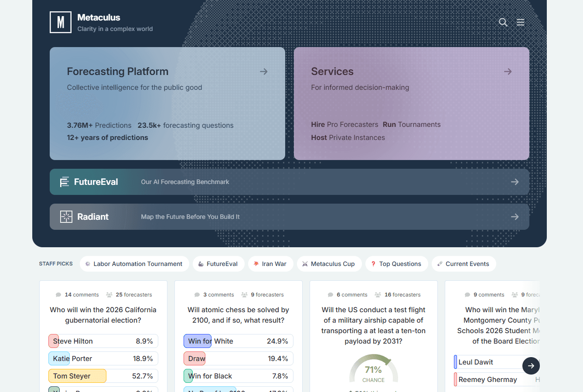Image resolution: width=583 pixels, height=392 pixels.
Task: Click the Current Events icon
Action: [440, 264]
